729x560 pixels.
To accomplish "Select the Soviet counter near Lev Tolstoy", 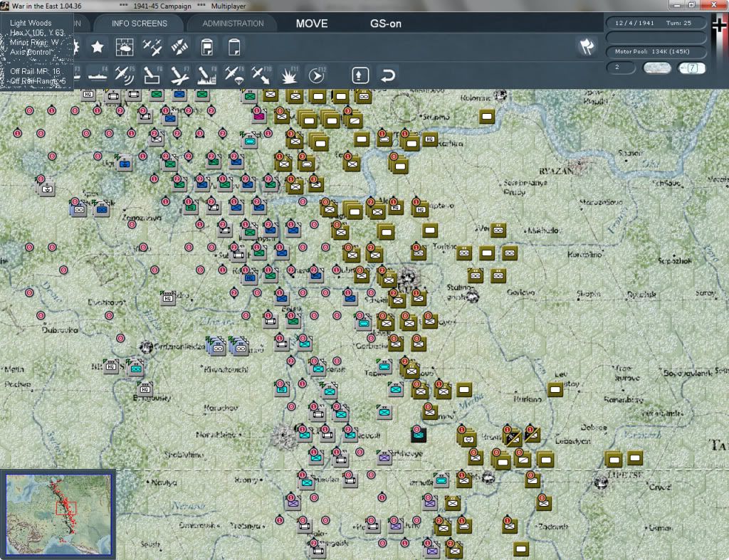I will coord(555,389).
